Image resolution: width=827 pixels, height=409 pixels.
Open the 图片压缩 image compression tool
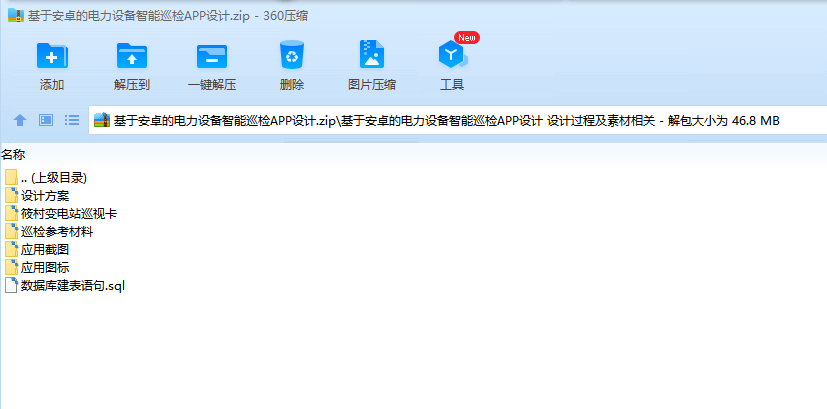click(x=372, y=54)
